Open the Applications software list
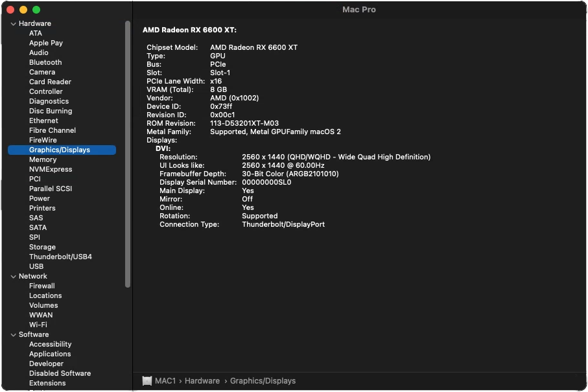 (50, 354)
